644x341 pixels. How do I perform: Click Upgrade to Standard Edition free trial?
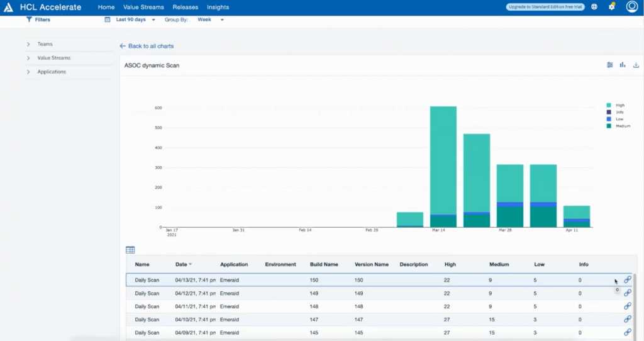coord(545,7)
